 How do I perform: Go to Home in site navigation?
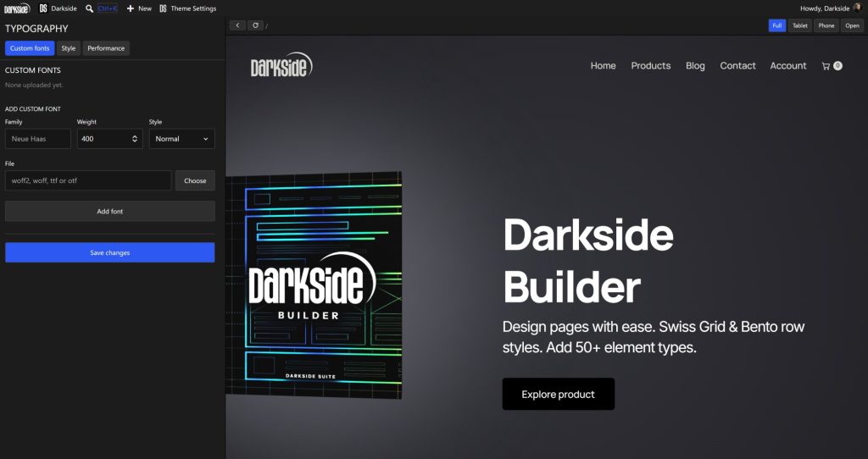tap(603, 65)
